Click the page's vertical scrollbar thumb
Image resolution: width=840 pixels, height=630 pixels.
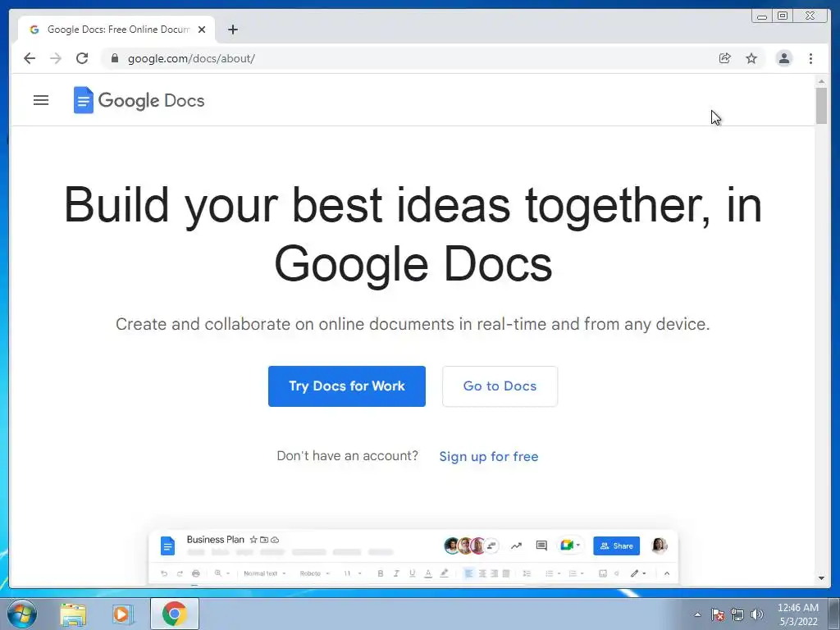(x=821, y=105)
